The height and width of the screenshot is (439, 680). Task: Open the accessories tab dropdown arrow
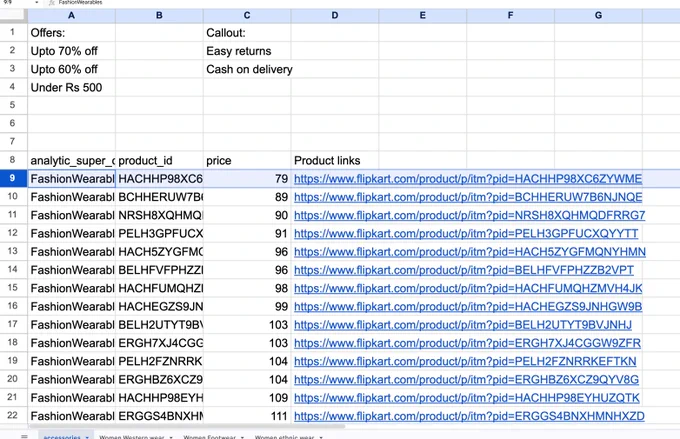[87, 437]
